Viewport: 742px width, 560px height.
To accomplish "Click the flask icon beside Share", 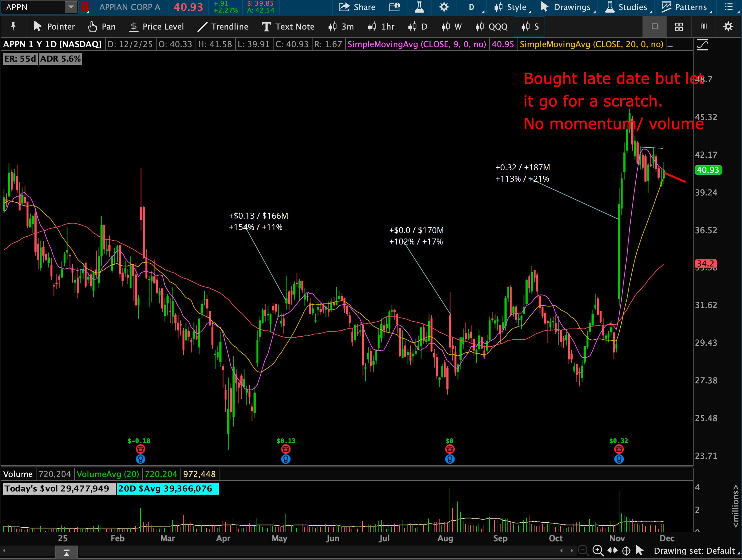I will click(x=419, y=7).
